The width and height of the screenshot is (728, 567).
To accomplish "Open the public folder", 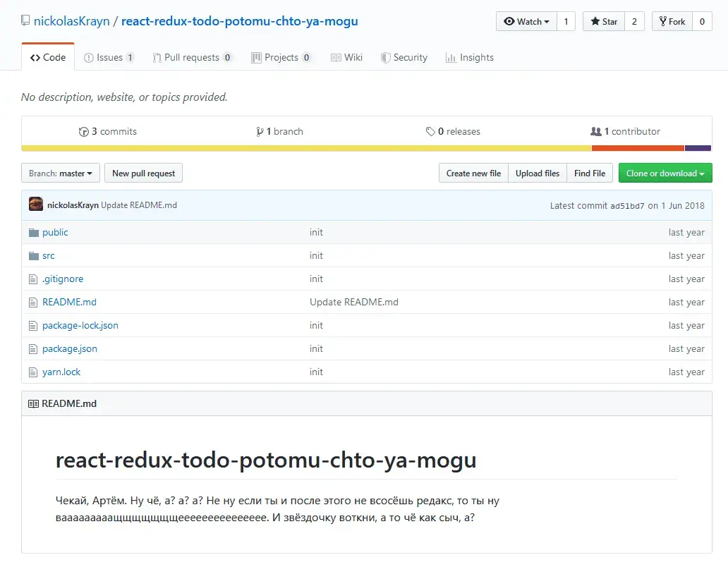I will [x=55, y=233].
